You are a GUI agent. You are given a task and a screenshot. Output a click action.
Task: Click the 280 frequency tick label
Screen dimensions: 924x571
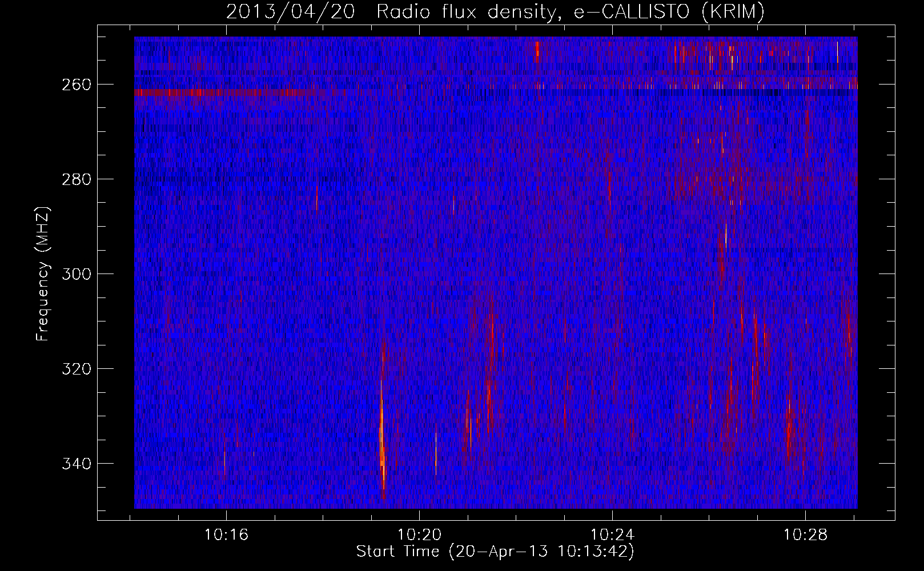76,179
